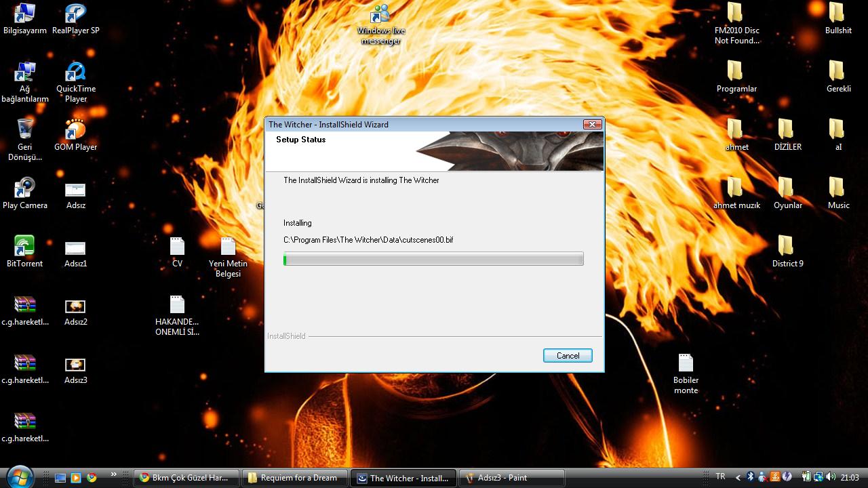Expand hidden system tray icons arrow
Screen dimensions: 868x488
coord(738,478)
